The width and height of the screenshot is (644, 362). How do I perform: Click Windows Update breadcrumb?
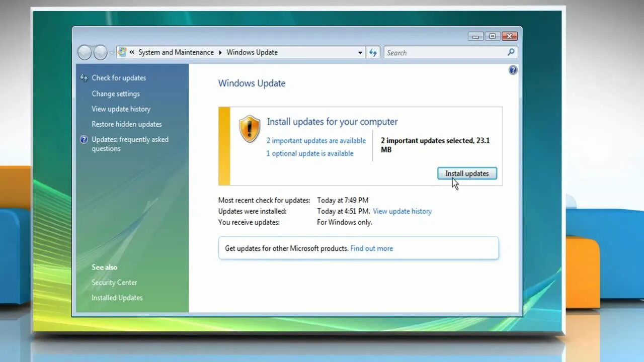pyautogui.click(x=252, y=52)
